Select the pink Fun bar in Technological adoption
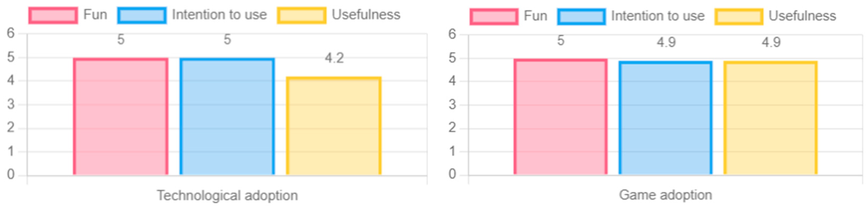 (121, 117)
